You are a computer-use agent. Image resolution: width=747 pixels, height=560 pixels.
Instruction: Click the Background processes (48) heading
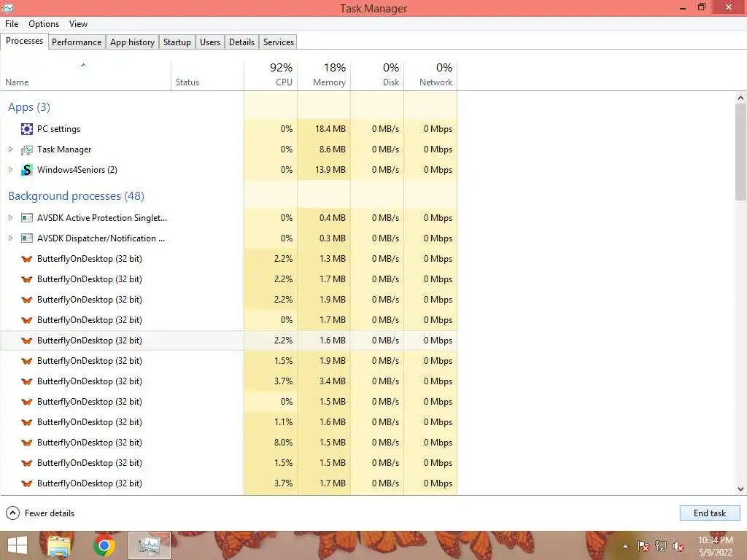coord(76,196)
